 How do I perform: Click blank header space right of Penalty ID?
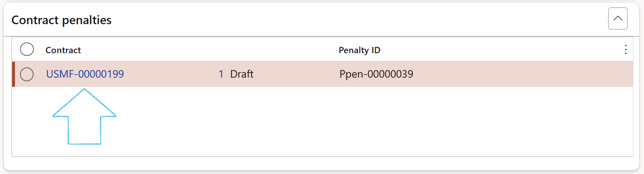point(501,50)
